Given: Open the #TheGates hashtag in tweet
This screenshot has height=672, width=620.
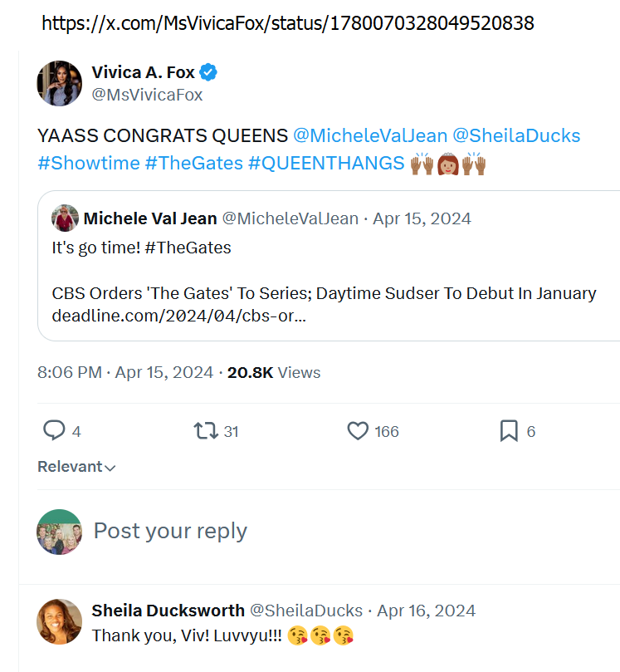Looking at the screenshot, I should [193, 163].
